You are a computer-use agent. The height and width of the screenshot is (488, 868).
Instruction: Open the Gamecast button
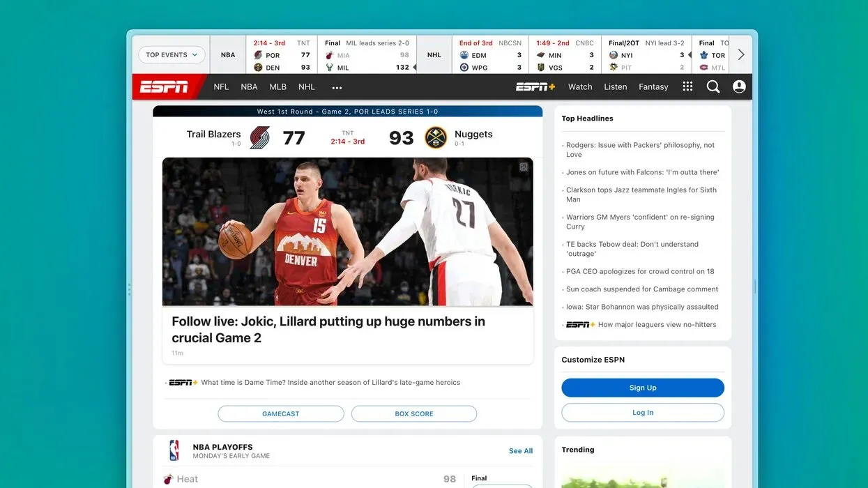point(281,414)
